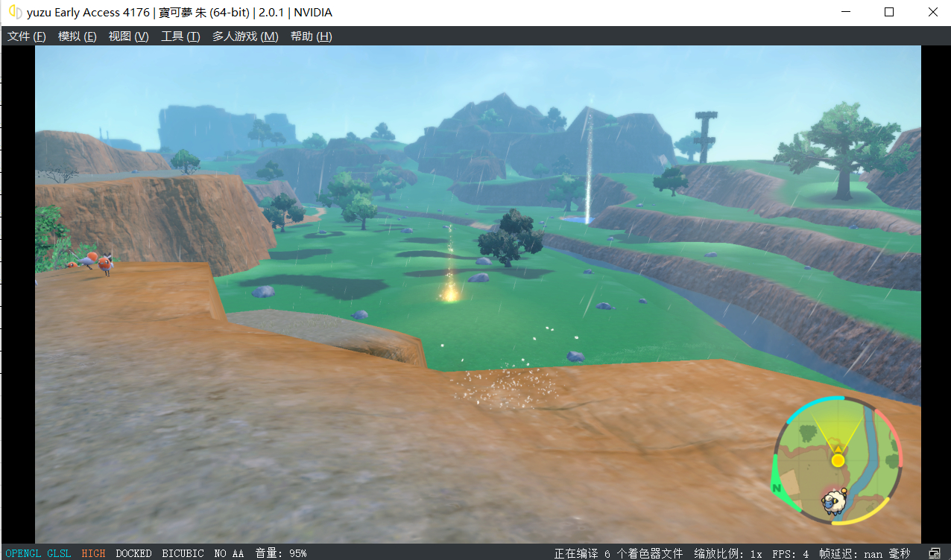Maximize the yuzu window

[889, 13]
